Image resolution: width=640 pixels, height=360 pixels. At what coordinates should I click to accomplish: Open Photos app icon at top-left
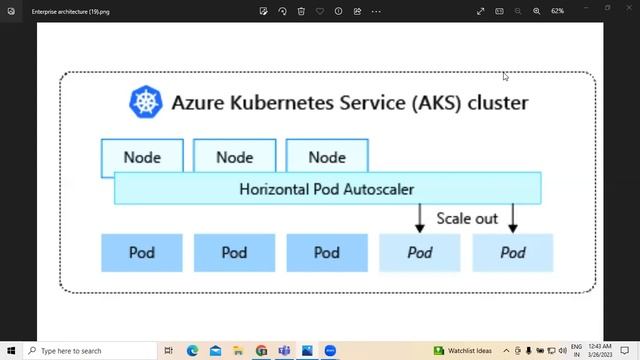pos(11,11)
